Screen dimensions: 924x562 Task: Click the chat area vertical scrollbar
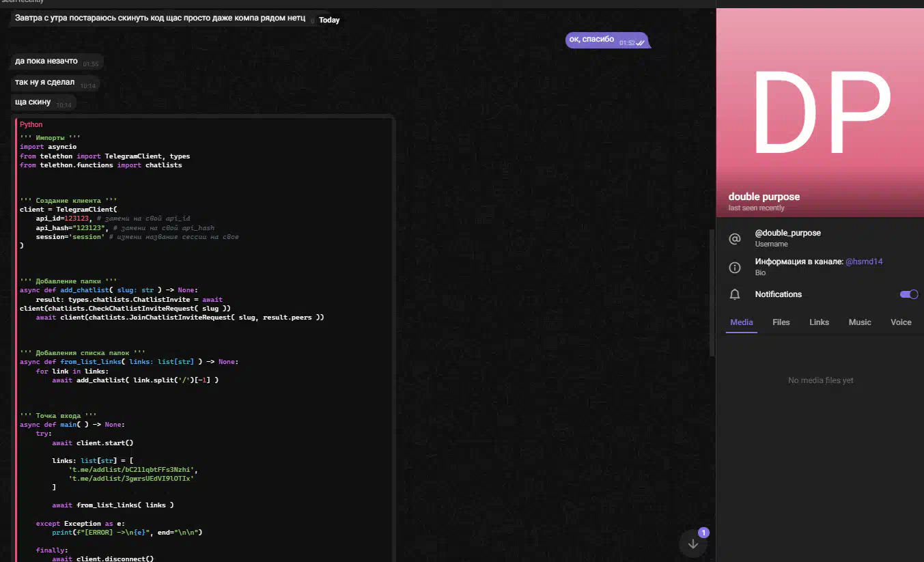pos(712,292)
